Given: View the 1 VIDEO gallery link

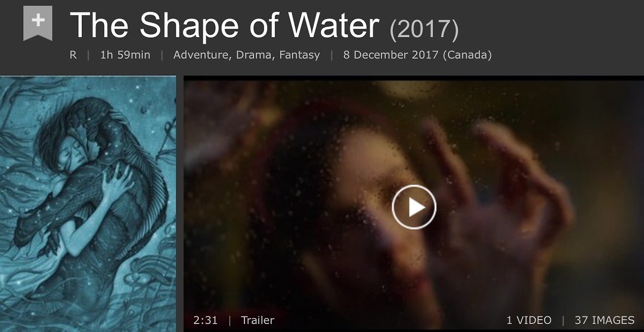Looking at the screenshot, I should click(x=529, y=320).
